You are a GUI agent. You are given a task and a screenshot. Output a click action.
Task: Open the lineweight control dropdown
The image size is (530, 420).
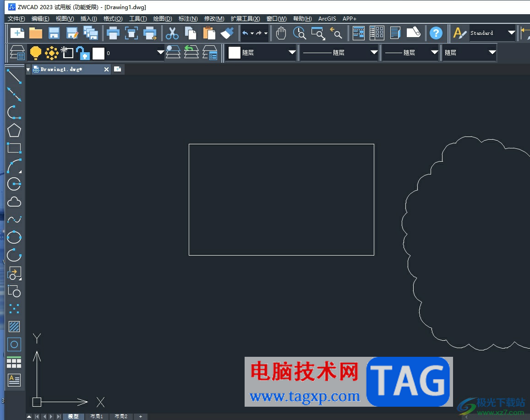pos(435,52)
